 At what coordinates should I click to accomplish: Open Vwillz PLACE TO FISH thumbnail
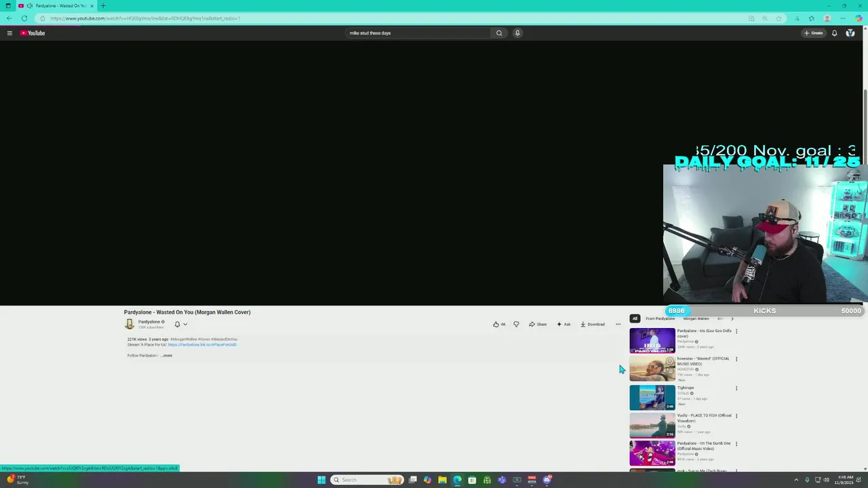pyautogui.click(x=652, y=426)
